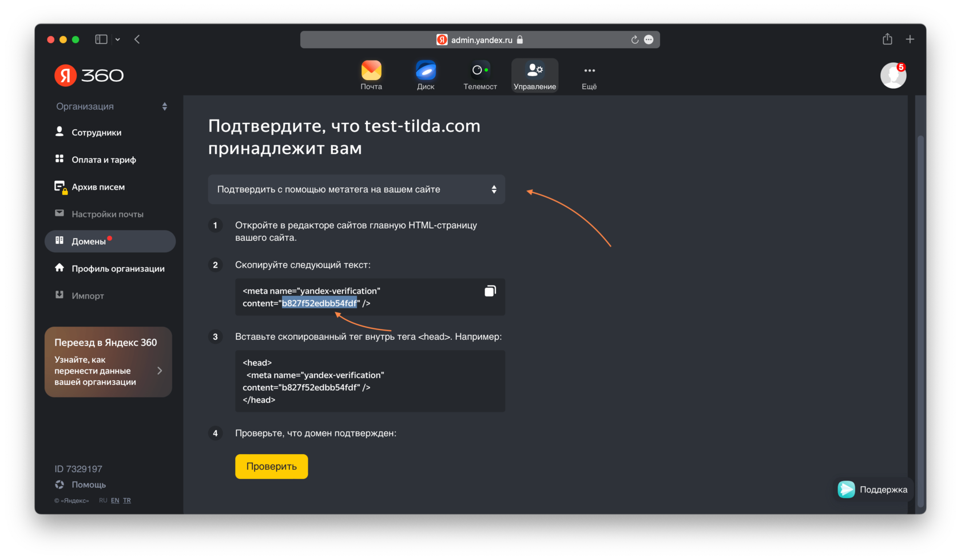Reload the page with the refresh icon

tap(634, 40)
